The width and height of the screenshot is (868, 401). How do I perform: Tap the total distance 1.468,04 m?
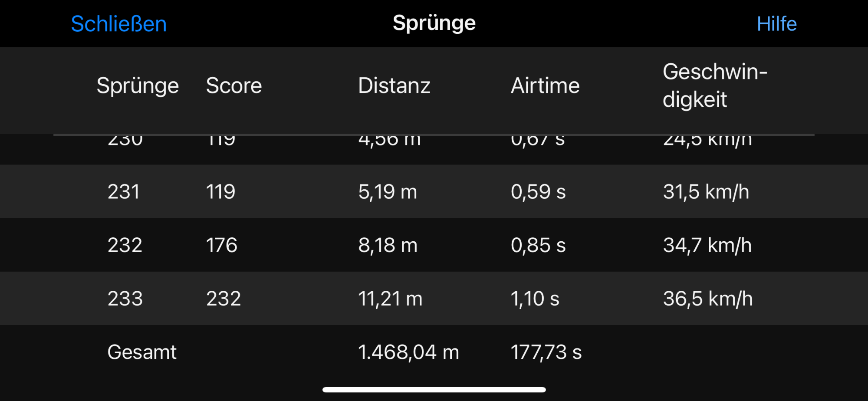(x=408, y=352)
